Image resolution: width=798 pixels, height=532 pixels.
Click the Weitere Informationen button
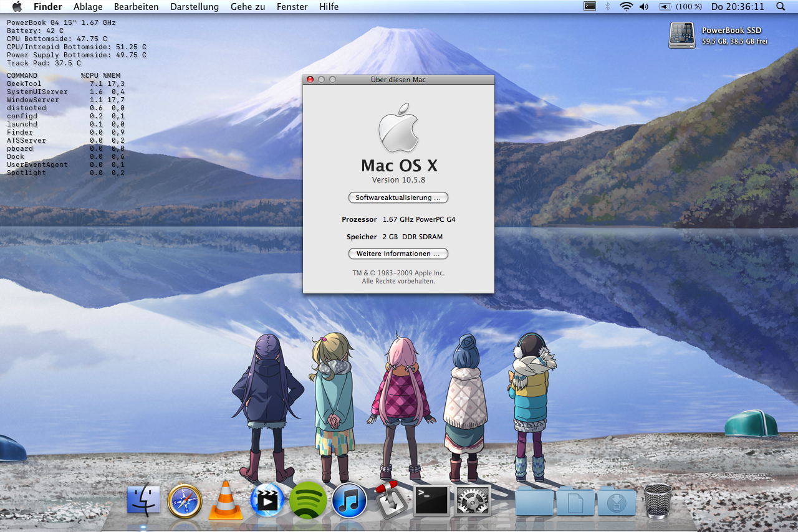tap(398, 254)
